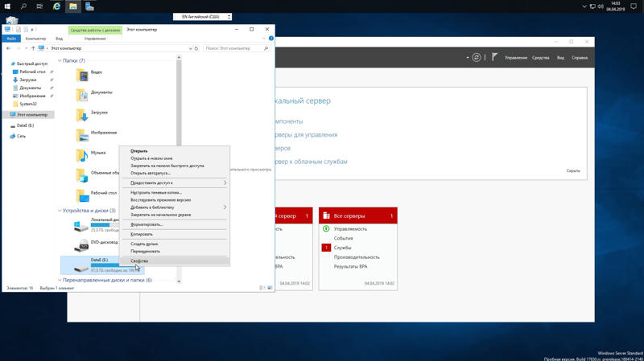Image resolution: width=644 pixels, height=361 pixels.
Task: Open Вид menu in Server Manager
Action: [x=560, y=58]
